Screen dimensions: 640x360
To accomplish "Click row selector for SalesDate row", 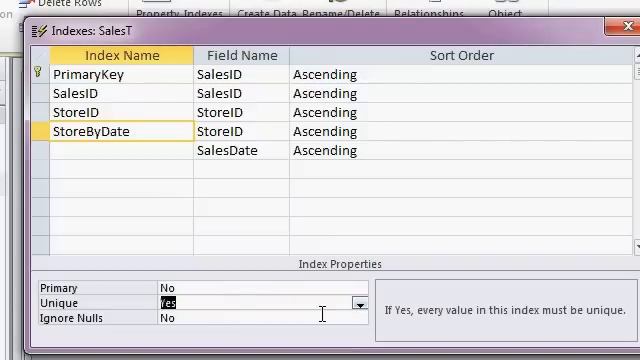I will coord(40,151).
